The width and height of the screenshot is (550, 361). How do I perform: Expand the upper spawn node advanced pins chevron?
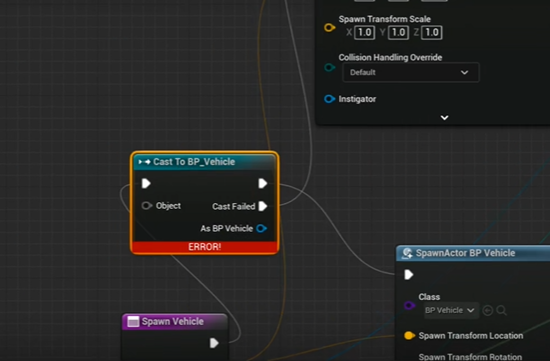pyautogui.click(x=444, y=118)
